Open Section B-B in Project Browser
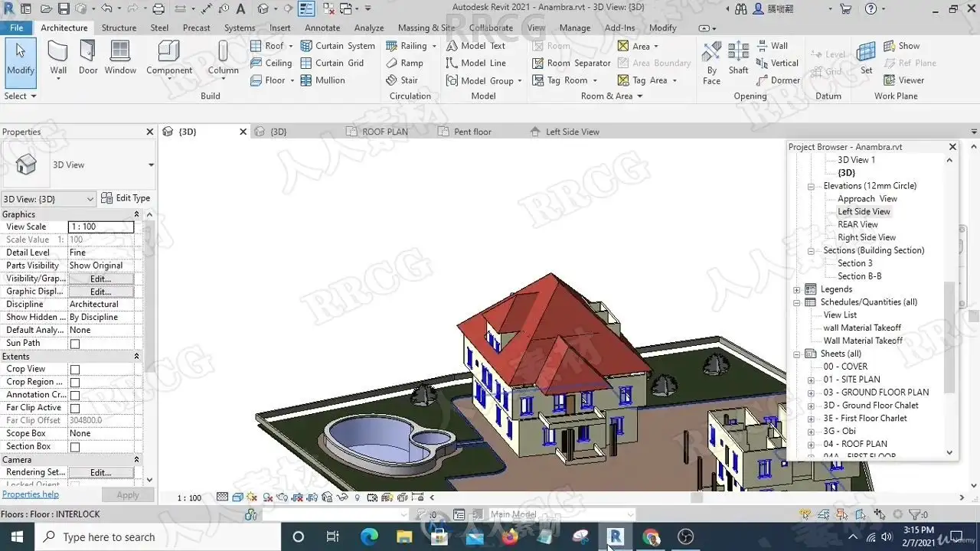The height and width of the screenshot is (551, 980). coord(859,276)
